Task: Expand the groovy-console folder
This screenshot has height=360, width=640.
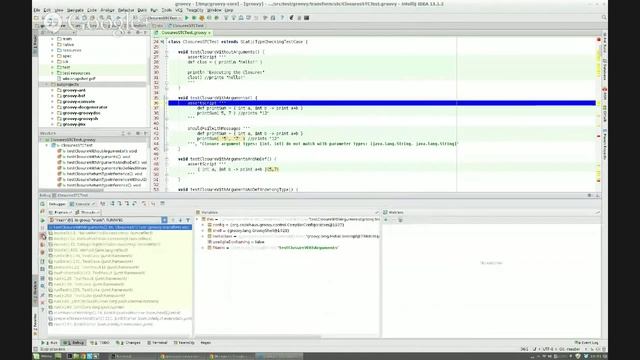Action: [x=53, y=102]
